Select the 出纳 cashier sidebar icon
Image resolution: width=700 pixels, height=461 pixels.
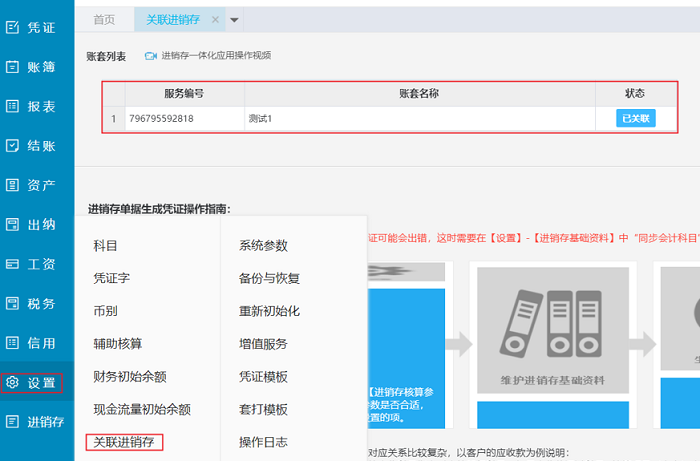[13, 225]
